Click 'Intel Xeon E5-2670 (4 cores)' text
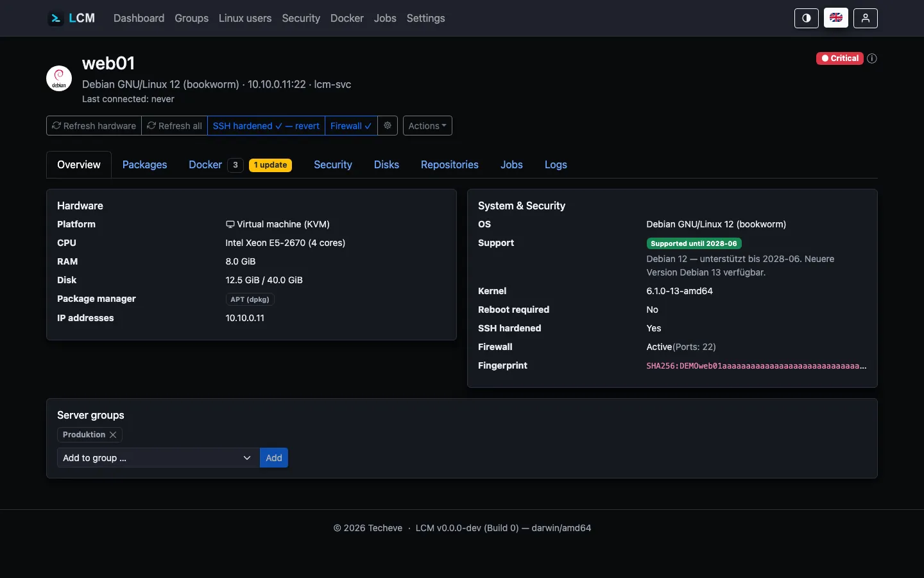Viewport: 924px width, 578px height. 286,243
